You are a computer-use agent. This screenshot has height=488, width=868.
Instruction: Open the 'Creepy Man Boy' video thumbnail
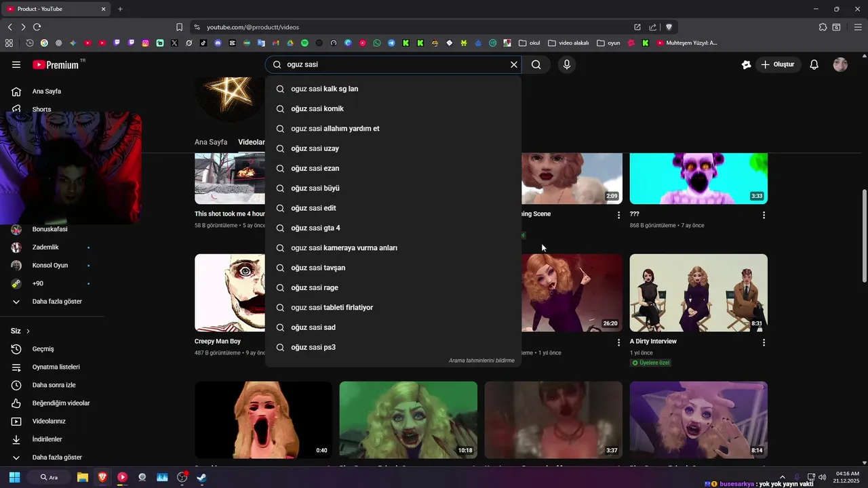pyautogui.click(x=230, y=293)
